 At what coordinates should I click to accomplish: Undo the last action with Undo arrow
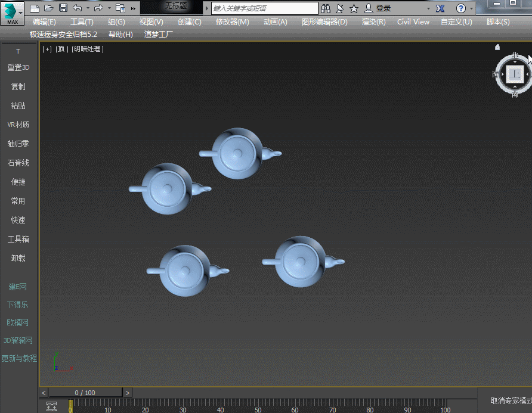[78, 8]
